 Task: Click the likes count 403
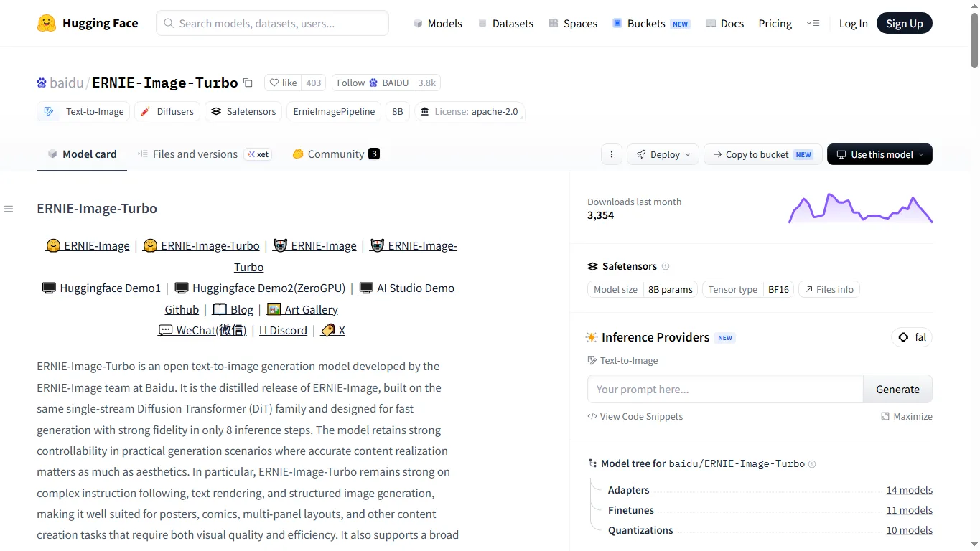(x=314, y=83)
